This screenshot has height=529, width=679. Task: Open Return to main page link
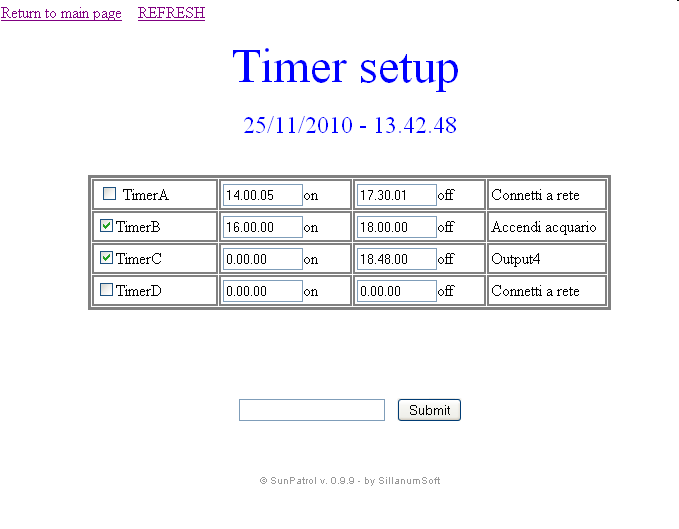click(61, 13)
